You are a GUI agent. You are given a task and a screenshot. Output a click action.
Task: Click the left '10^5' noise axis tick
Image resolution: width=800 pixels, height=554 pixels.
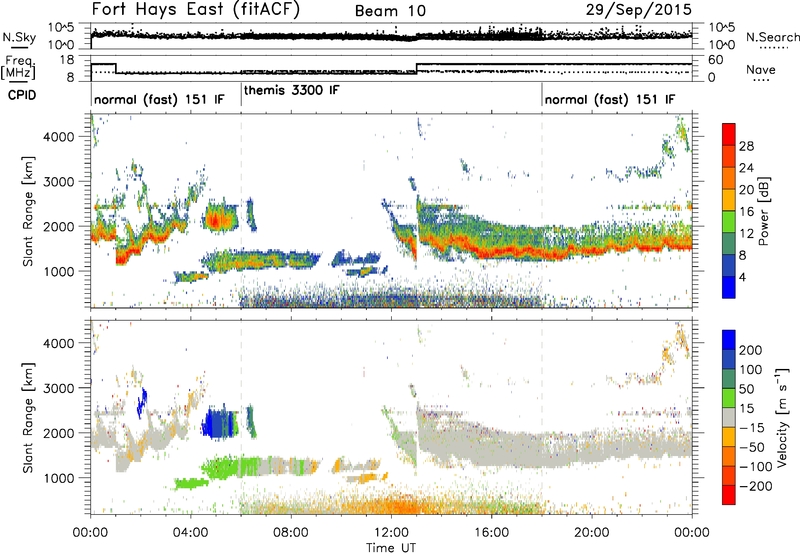point(62,28)
